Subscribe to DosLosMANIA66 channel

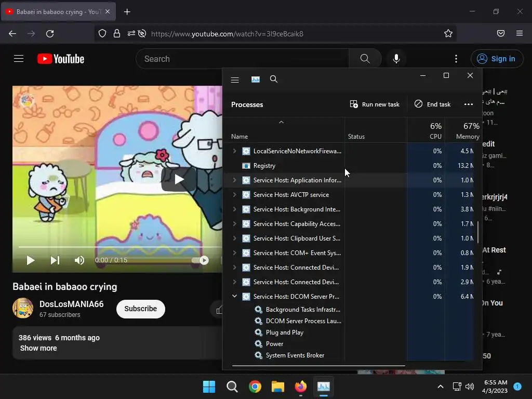pyautogui.click(x=140, y=309)
